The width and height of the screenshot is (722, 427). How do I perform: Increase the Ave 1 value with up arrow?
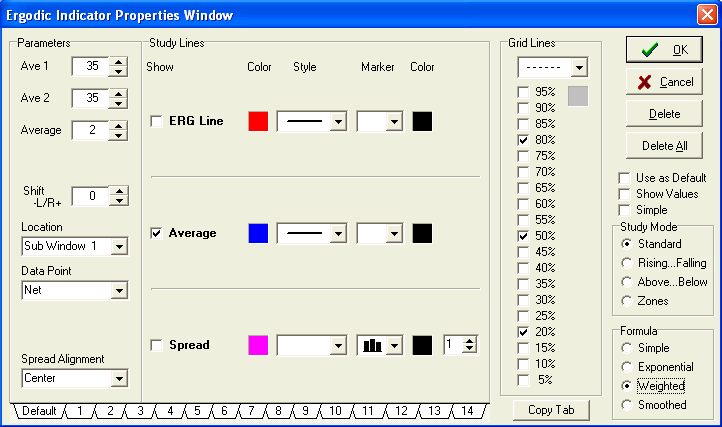119,61
